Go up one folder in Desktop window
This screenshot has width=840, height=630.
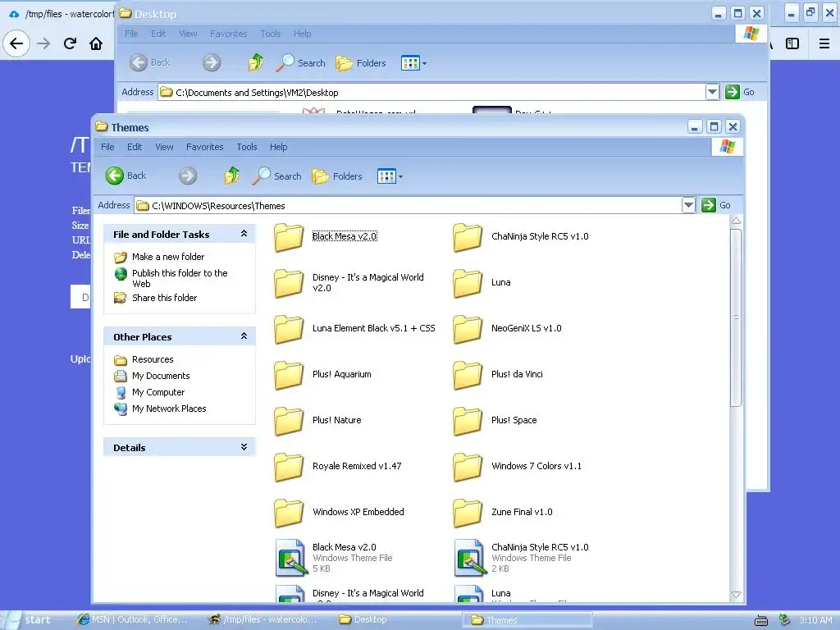point(256,62)
